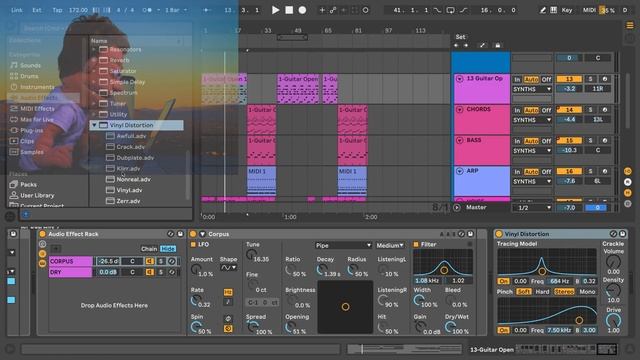
Task: Set ARP track monitor to In
Action: [x=517, y=172]
